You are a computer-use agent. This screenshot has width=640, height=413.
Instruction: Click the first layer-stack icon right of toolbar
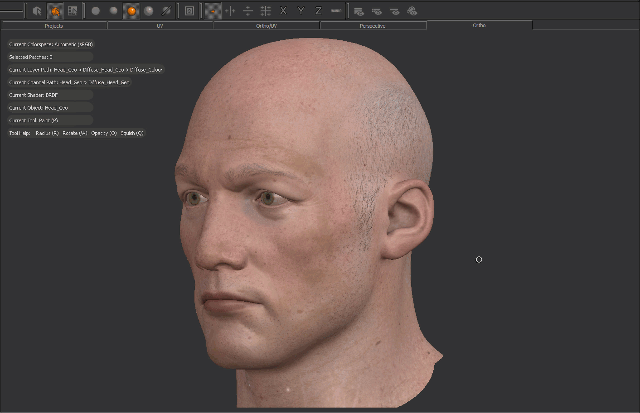[358, 10]
